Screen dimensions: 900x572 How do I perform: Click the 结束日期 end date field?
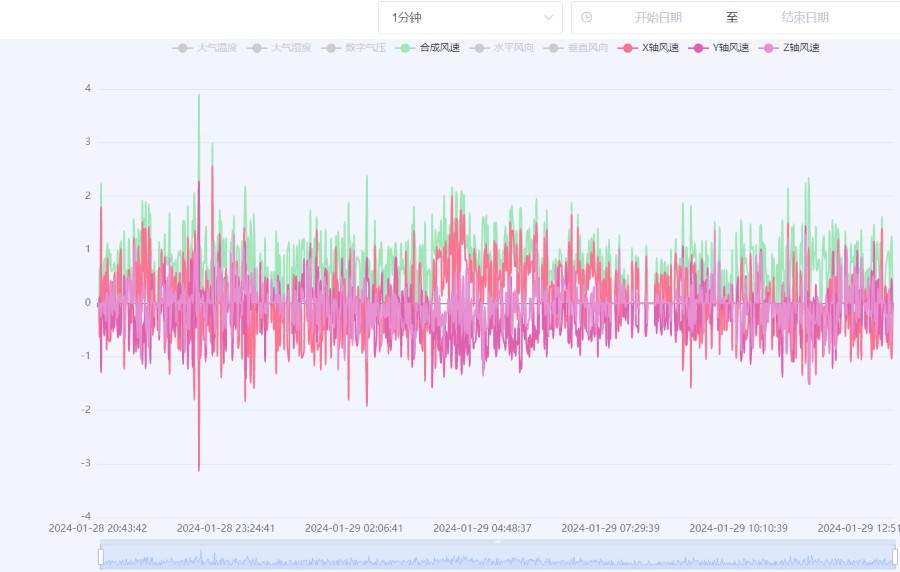pos(805,17)
